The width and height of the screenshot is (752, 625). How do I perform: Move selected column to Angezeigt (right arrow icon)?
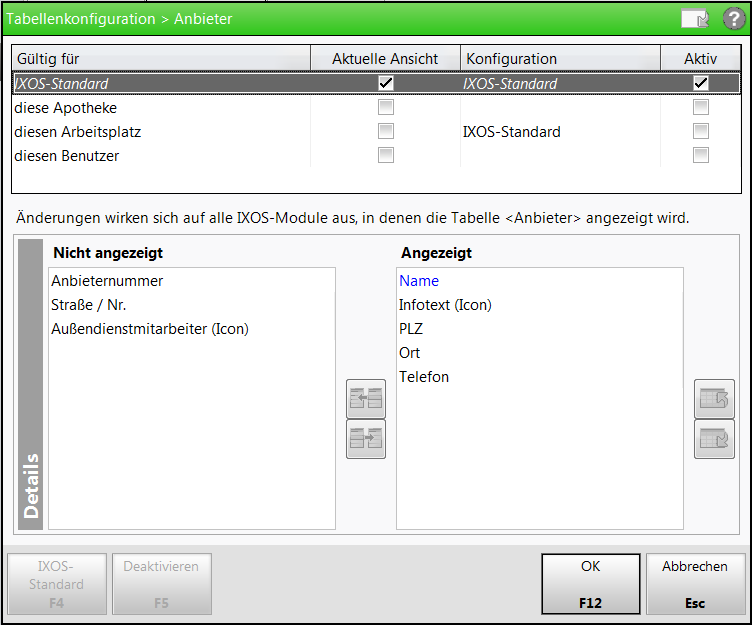[366, 439]
